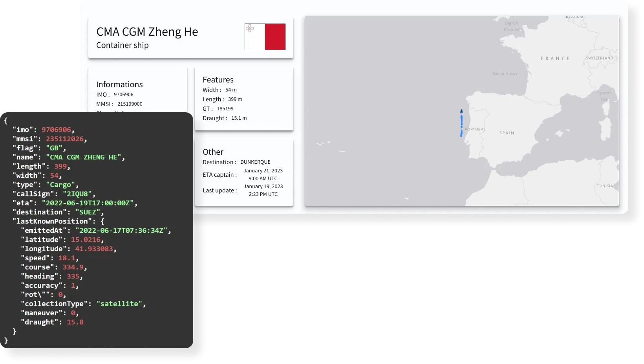Image resolution: width=644 pixels, height=364 pixels.
Task: Click JSON longitude value 41.933083
Action: pyautogui.click(x=94, y=249)
